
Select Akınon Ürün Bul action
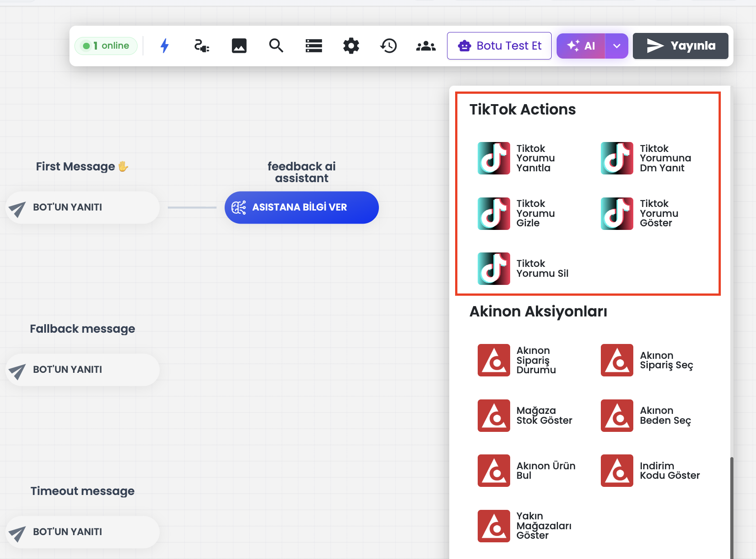click(x=527, y=470)
